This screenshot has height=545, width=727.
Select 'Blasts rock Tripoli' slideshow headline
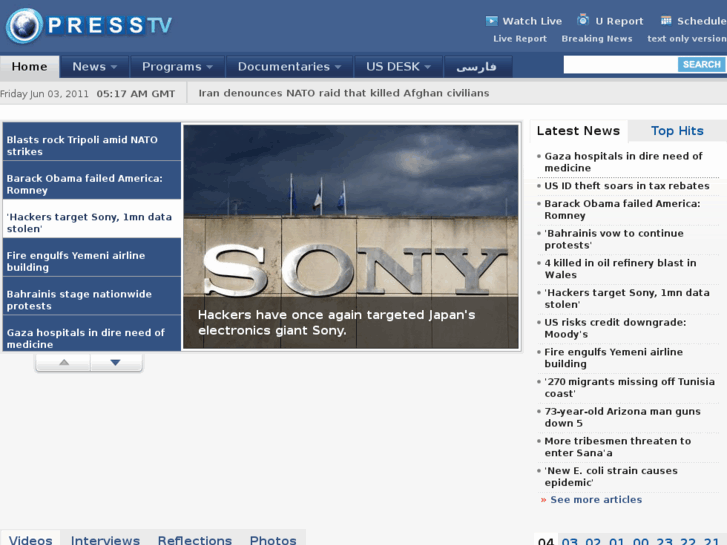point(92,142)
